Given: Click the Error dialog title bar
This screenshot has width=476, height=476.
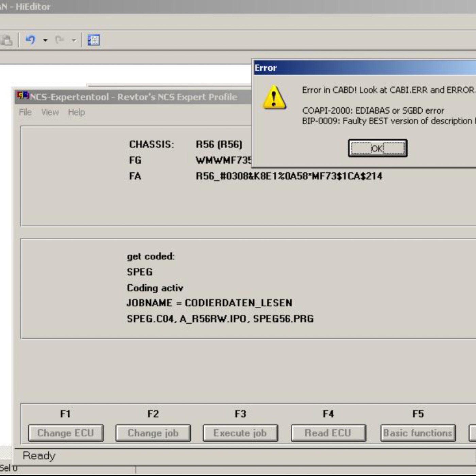Looking at the screenshot, I should (364, 68).
